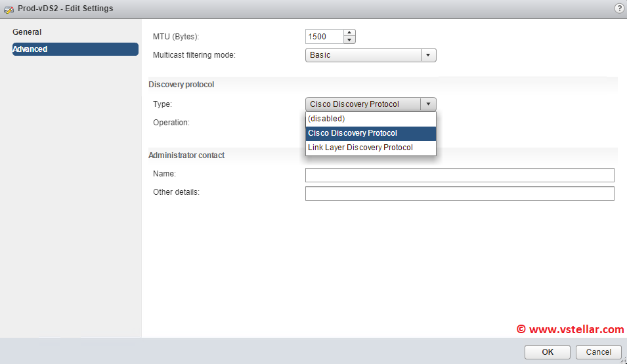
Task: Select the Advanced settings page
Action: (30, 49)
